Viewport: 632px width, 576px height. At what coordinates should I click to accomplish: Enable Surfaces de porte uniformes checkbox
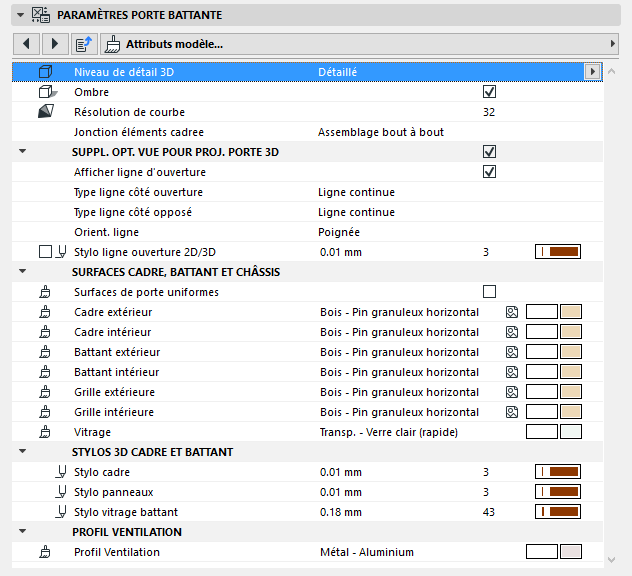tap(489, 292)
